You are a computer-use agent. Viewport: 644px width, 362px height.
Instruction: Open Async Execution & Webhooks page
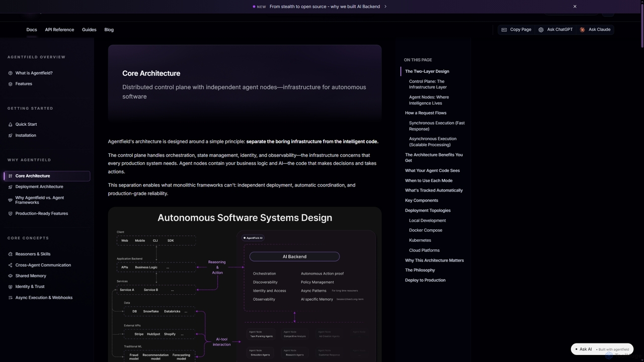point(44,298)
